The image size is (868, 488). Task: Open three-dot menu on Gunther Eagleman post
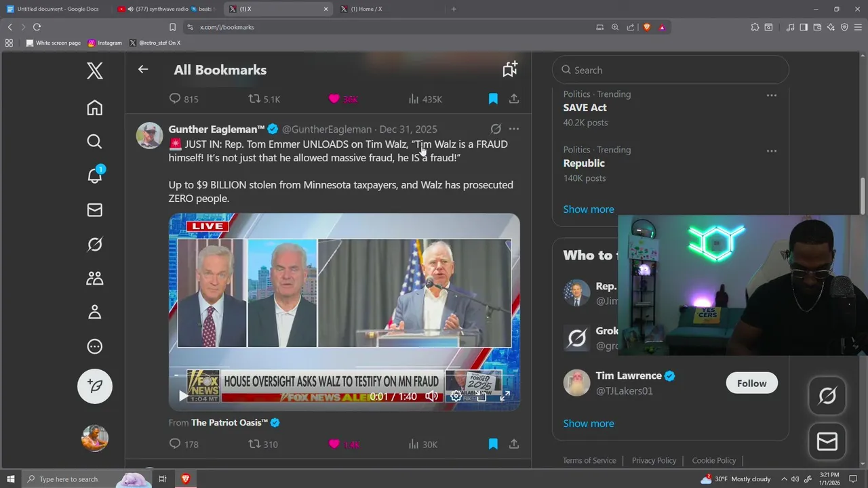pyautogui.click(x=514, y=129)
